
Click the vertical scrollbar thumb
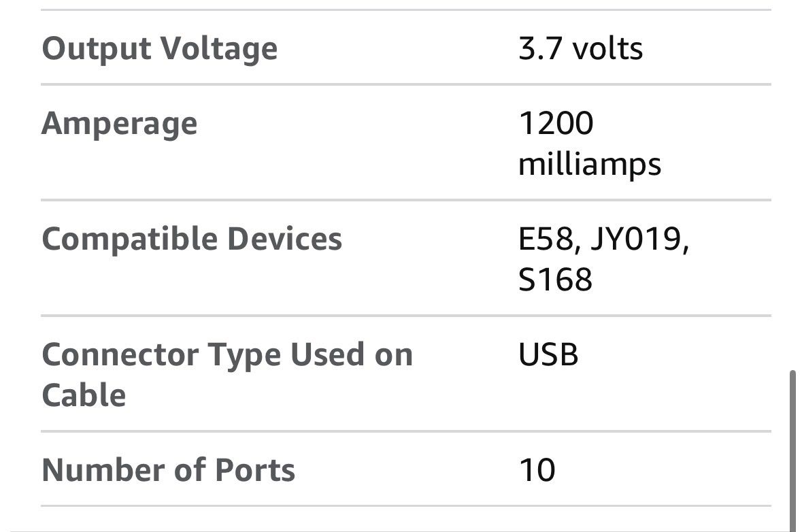tap(792, 450)
